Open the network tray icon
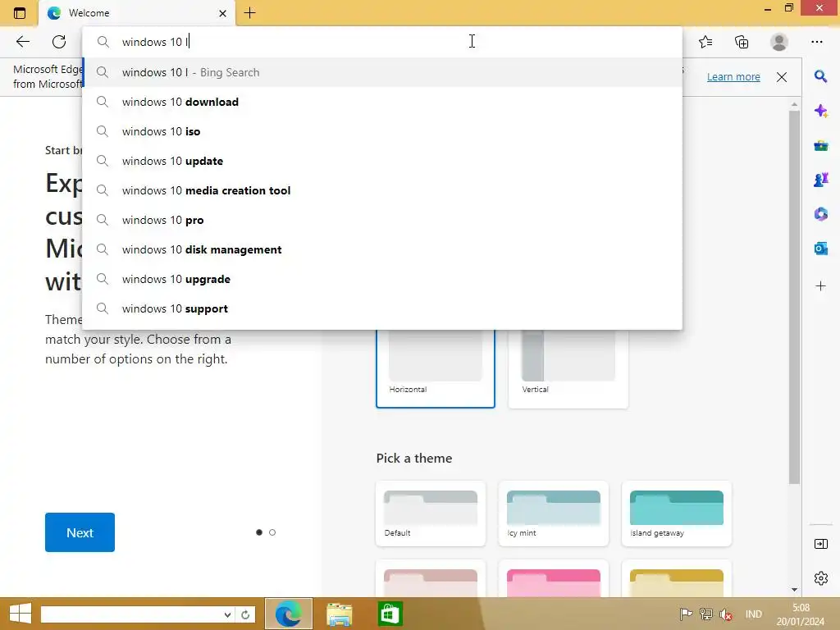This screenshot has height=630, width=840. [706, 614]
